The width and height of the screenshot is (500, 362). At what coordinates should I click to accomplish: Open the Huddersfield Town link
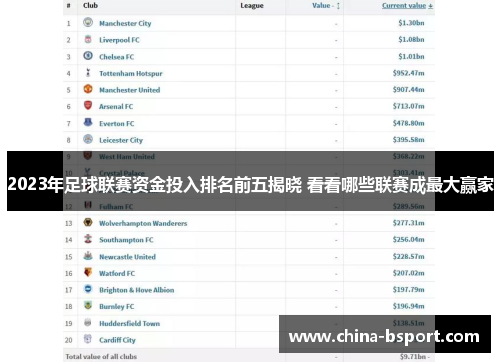tap(130, 323)
